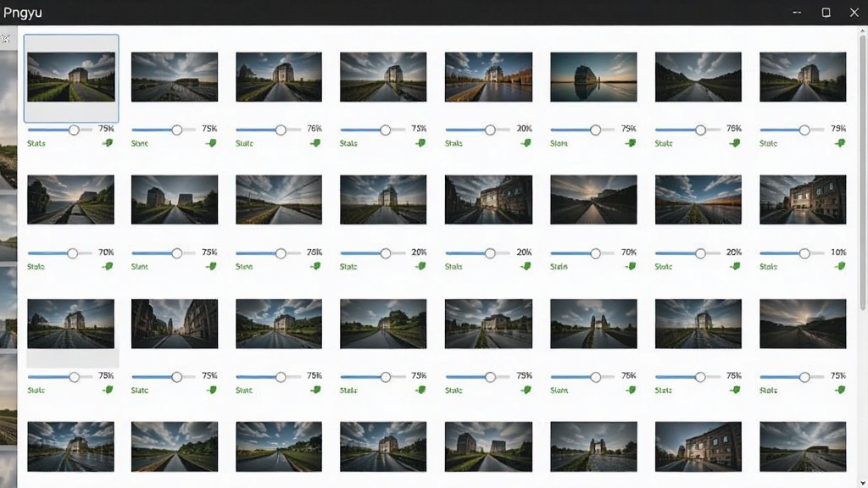The image size is (868, 488).
Task: Open Stats under the second-row, fifth-column image
Action: click(453, 267)
